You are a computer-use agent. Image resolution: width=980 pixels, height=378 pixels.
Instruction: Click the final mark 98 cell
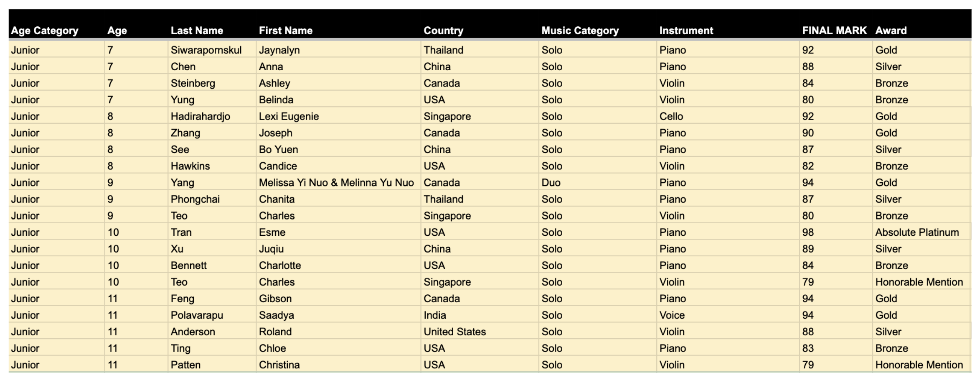836,232
